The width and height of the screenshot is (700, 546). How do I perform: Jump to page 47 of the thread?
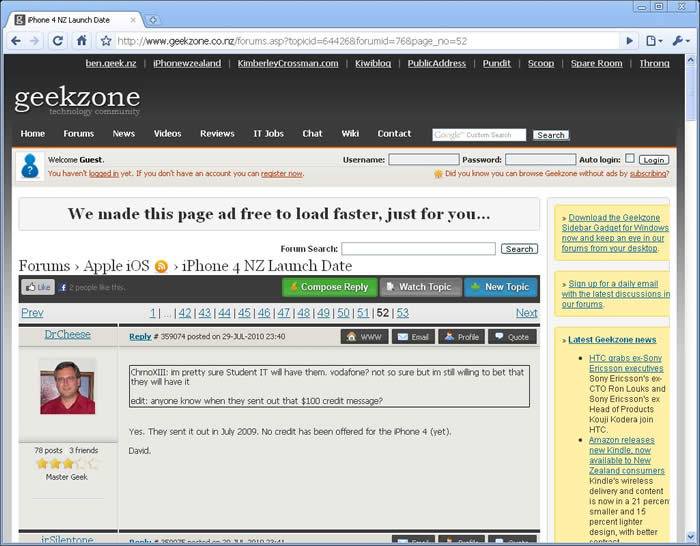[x=283, y=313]
